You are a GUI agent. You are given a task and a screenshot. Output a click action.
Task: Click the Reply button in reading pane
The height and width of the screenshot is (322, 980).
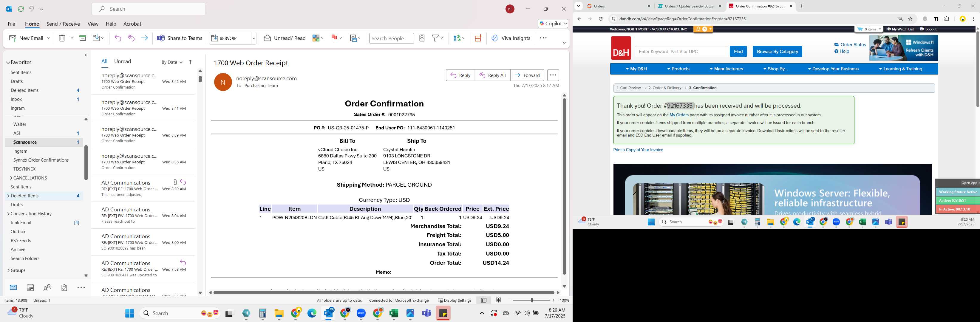[x=460, y=75]
